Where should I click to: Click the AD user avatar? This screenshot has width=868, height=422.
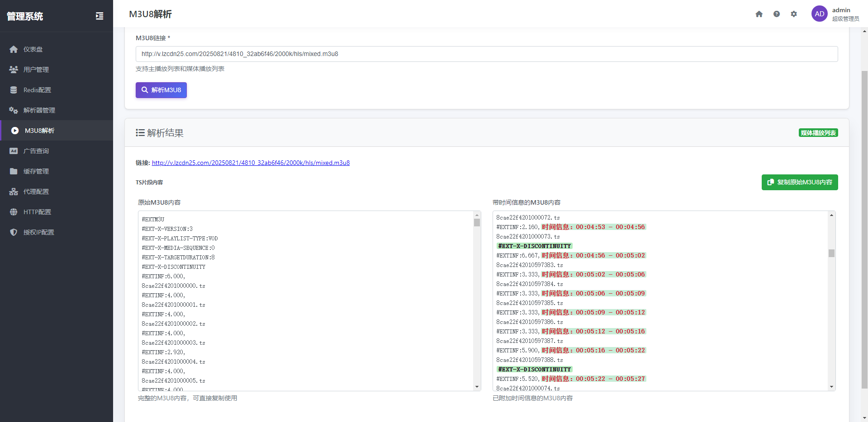[x=819, y=14]
